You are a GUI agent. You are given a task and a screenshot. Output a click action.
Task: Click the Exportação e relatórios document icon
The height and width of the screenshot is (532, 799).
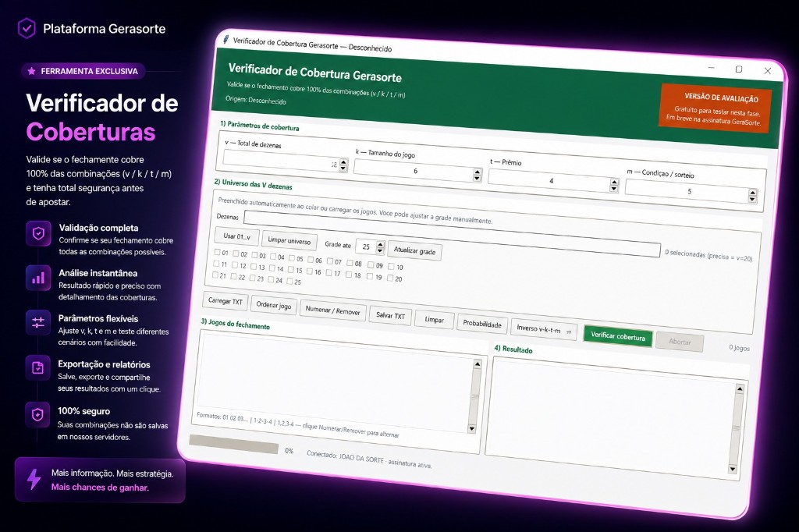click(38, 368)
